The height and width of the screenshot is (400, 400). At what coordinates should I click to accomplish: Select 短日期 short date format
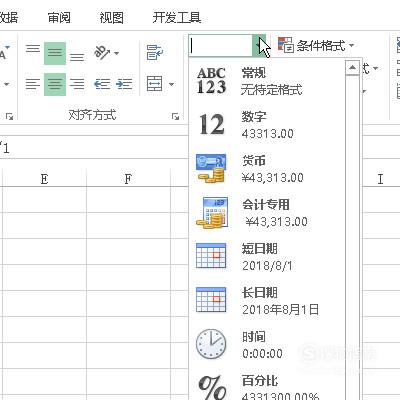click(267, 257)
